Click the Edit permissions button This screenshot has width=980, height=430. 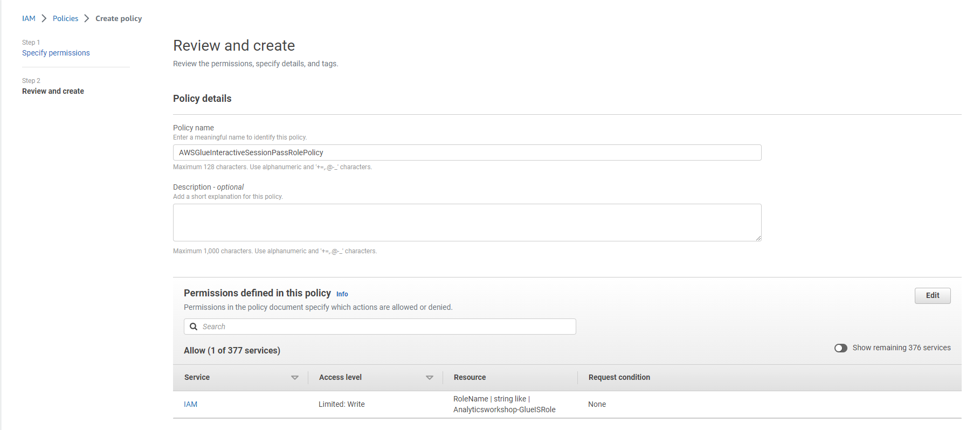[932, 295]
